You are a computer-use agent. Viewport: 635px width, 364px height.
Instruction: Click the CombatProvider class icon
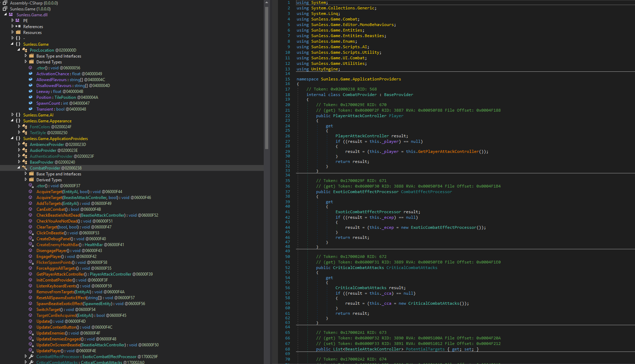[25, 168]
